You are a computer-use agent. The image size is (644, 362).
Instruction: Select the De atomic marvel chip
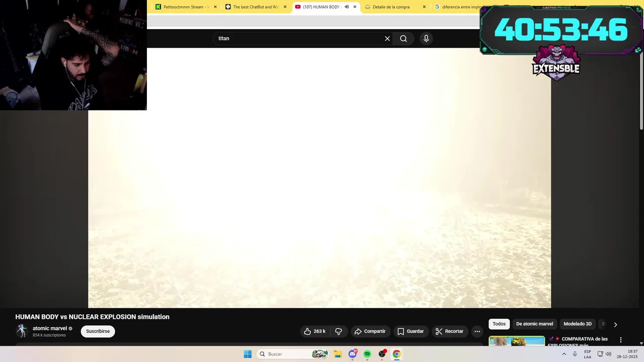click(534, 324)
